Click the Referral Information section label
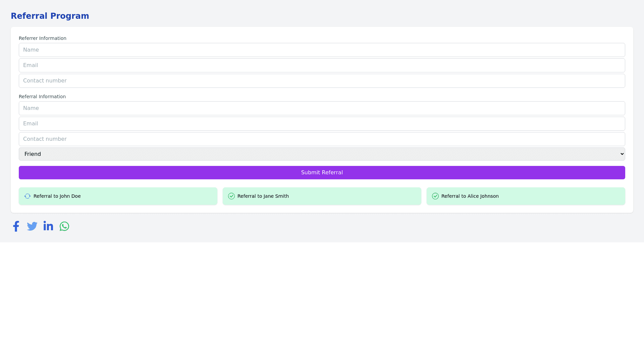The height and width of the screenshot is (362, 644). (42, 97)
